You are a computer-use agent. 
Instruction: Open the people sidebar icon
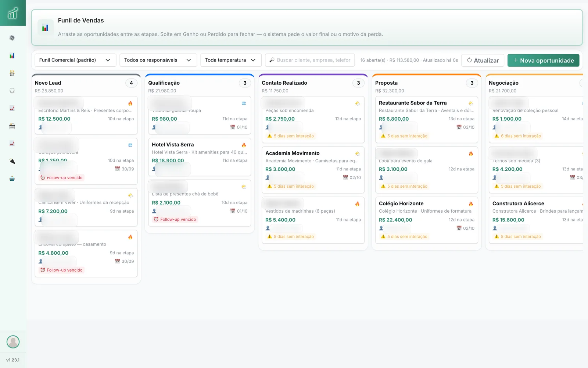pos(12,73)
